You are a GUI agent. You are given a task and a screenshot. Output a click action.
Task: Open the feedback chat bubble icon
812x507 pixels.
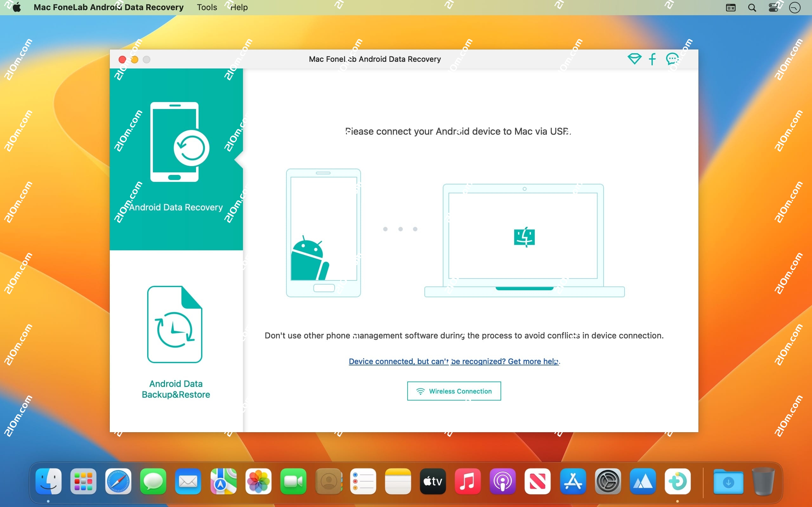pyautogui.click(x=672, y=59)
